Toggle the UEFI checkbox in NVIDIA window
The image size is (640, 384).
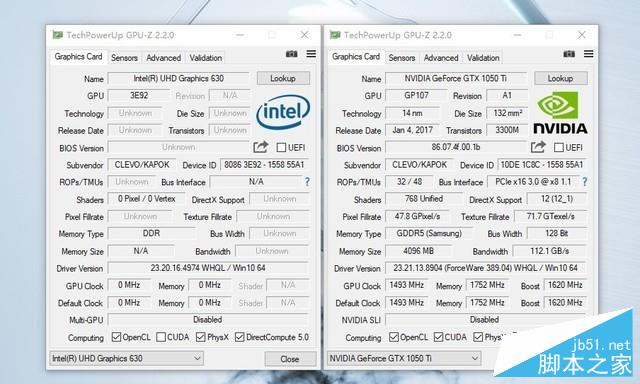(558, 147)
